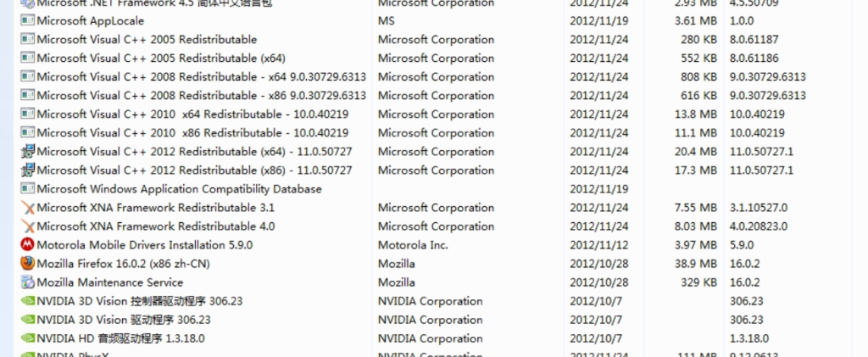Click version 3.1.10527.0
Image resolution: width=868 pixels, height=357 pixels.
pos(759,208)
